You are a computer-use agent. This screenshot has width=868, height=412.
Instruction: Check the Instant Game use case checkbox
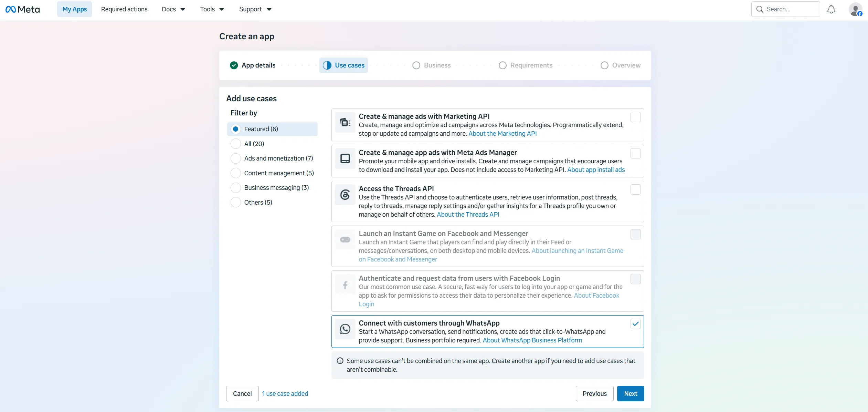point(635,234)
